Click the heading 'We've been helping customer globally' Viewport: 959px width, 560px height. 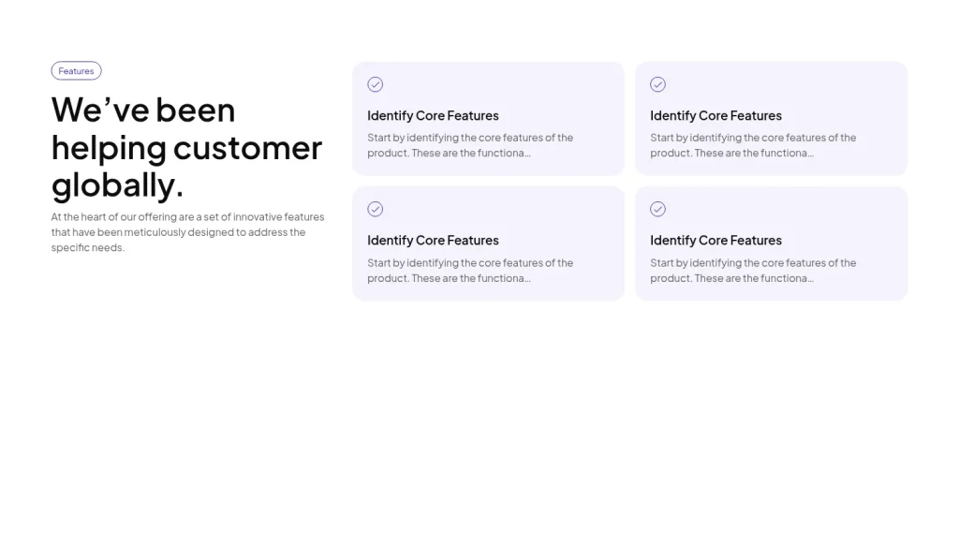click(186, 147)
